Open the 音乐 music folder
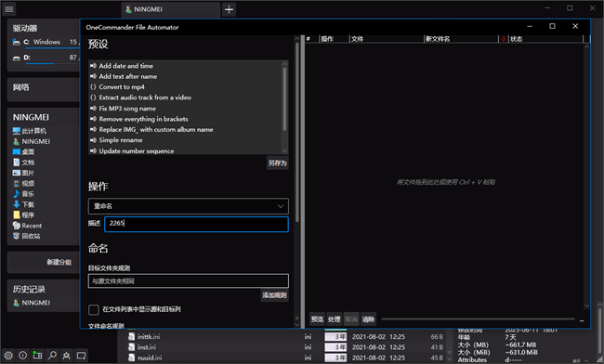The width and height of the screenshot is (604, 364). 23,194
